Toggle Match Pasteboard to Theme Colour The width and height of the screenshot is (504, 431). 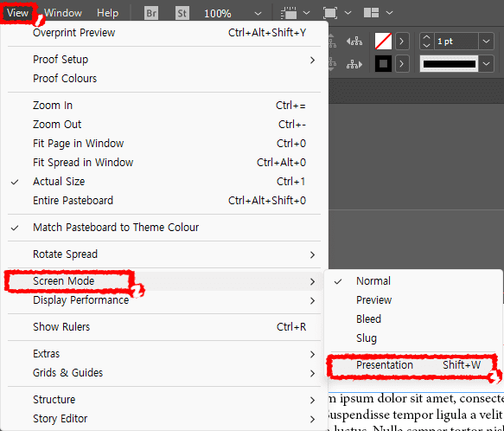click(x=164, y=228)
